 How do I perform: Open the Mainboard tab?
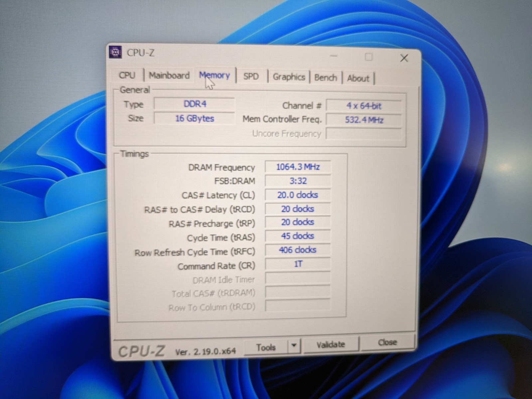coord(169,75)
